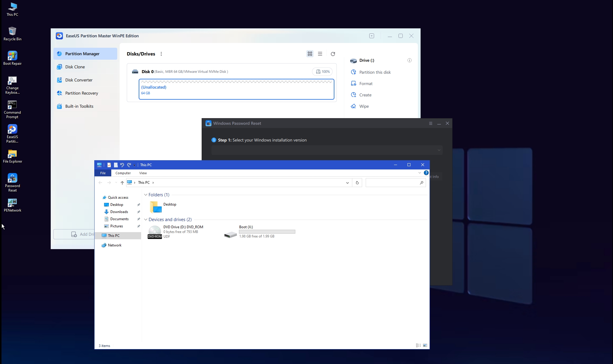The width and height of the screenshot is (613, 364).
Task: Select the Unallocated 64 GB partition bar
Action: pyautogui.click(x=236, y=89)
